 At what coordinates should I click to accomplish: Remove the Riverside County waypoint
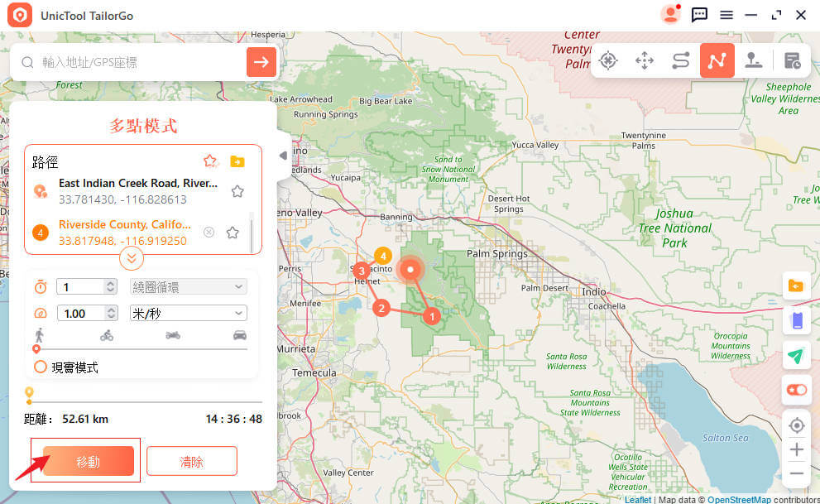(x=209, y=232)
